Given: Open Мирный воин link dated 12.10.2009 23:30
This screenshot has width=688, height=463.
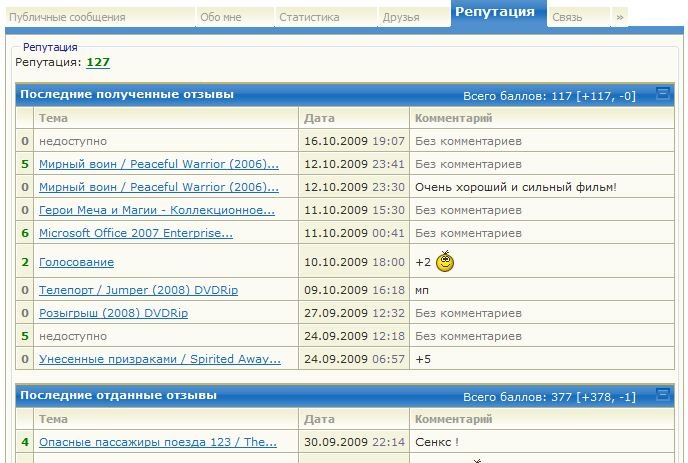Looking at the screenshot, I should coord(159,187).
